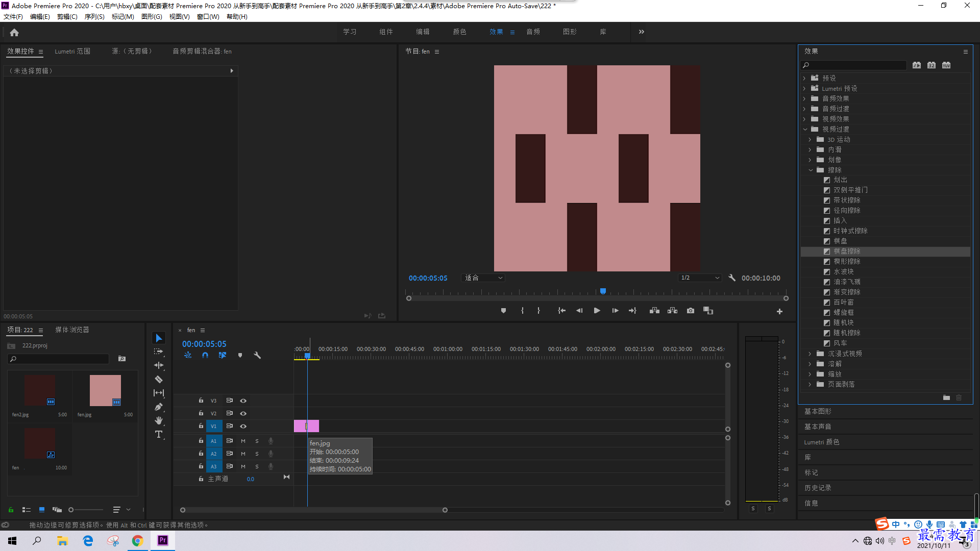
Task: Play the program monitor
Action: point(597,311)
